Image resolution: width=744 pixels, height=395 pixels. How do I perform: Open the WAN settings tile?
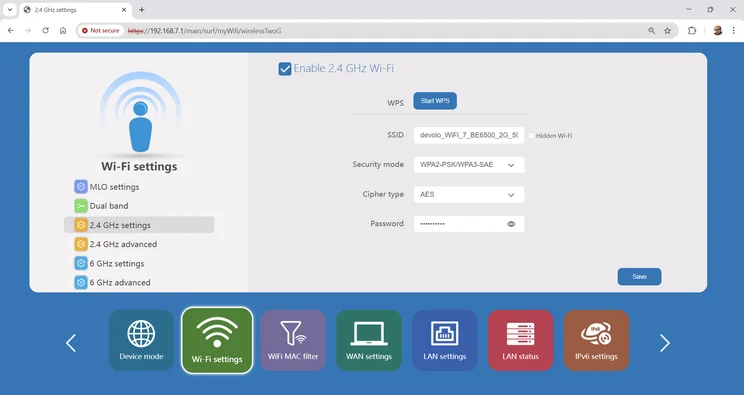369,340
